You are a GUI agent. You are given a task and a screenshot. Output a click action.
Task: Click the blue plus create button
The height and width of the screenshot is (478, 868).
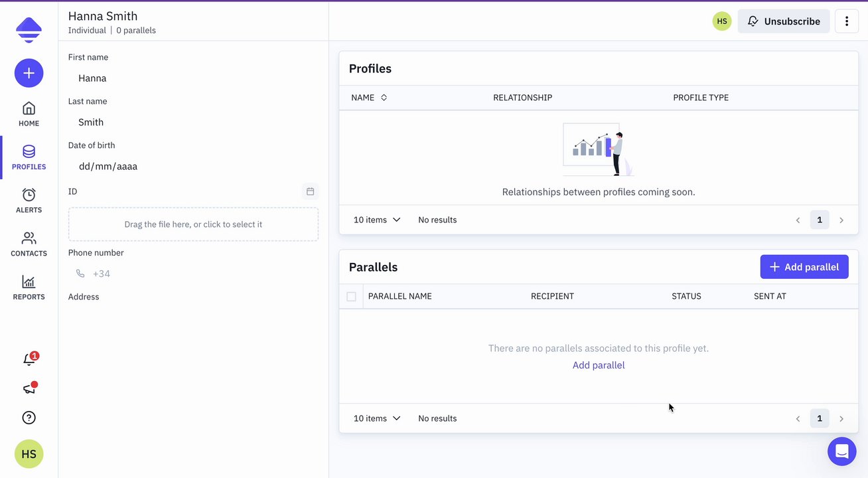tap(29, 73)
